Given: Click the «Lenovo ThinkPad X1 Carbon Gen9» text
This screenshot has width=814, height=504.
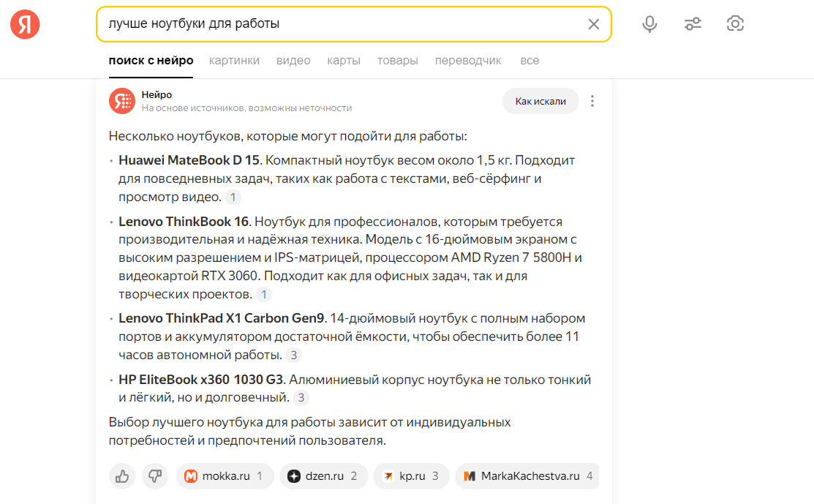Looking at the screenshot, I should [221, 318].
